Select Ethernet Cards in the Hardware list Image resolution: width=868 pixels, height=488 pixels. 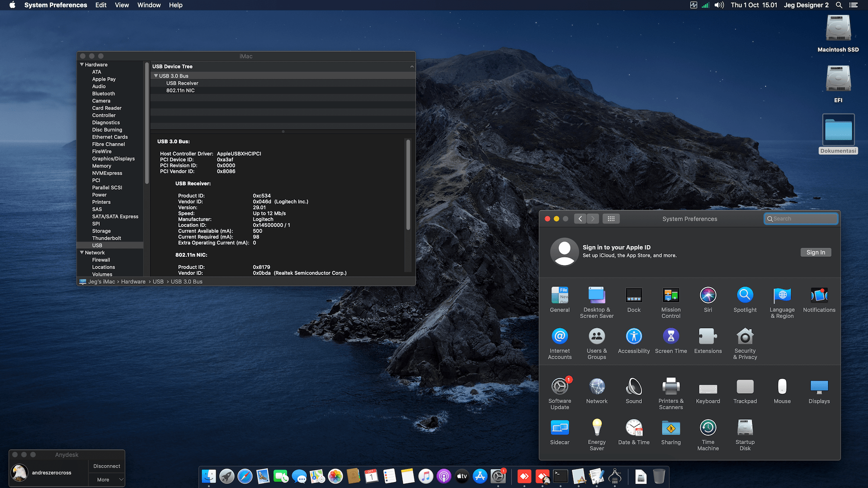[x=109, y=136]
